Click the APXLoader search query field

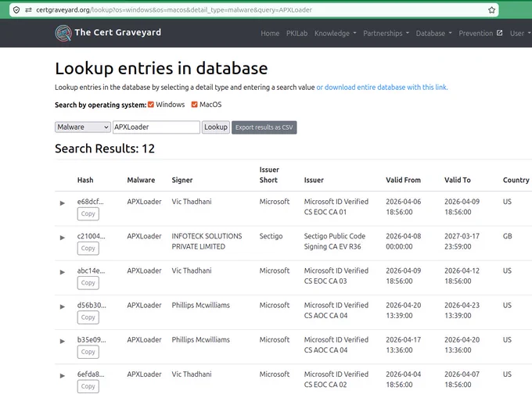pos(156,127)
